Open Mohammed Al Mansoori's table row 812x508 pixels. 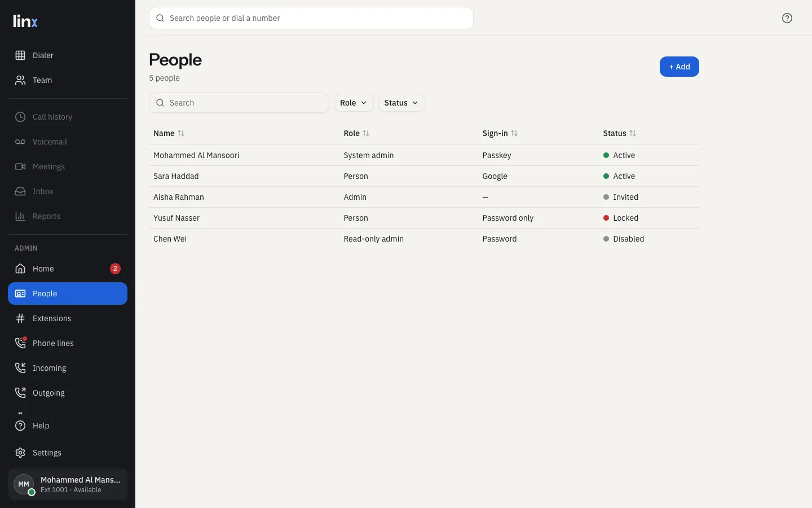click(424, 155)
